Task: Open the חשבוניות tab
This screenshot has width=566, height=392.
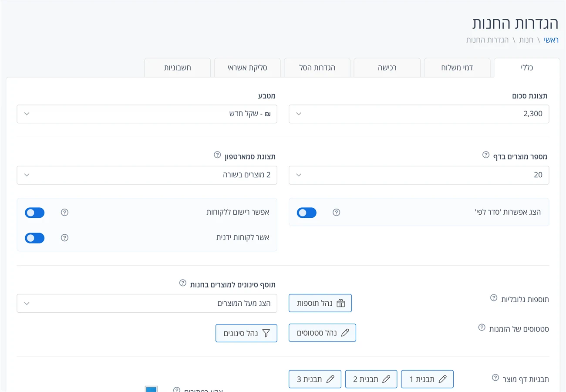Action: pyautogui.click(x=178, y=68)
